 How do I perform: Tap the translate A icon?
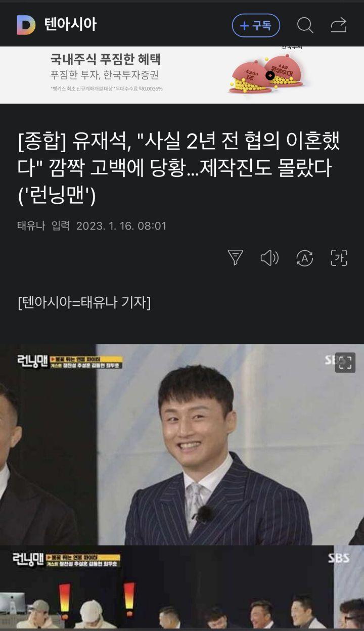(x=304, y=258)
